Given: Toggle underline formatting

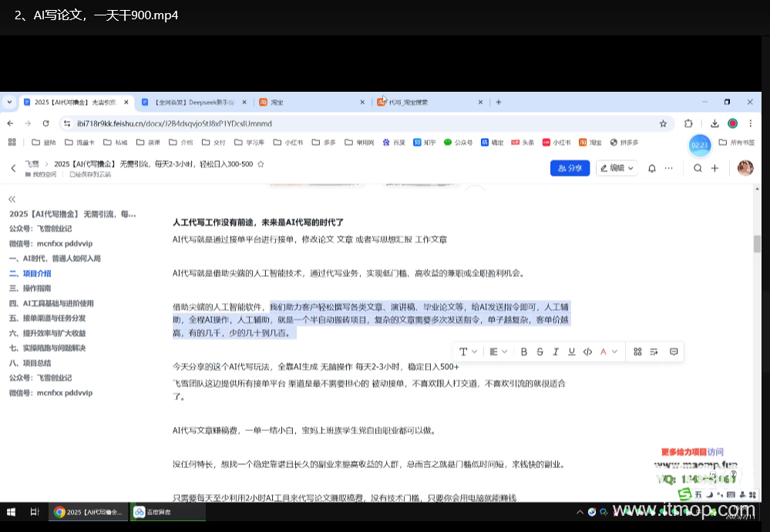Looking at the screenshot, I should 573,351.
